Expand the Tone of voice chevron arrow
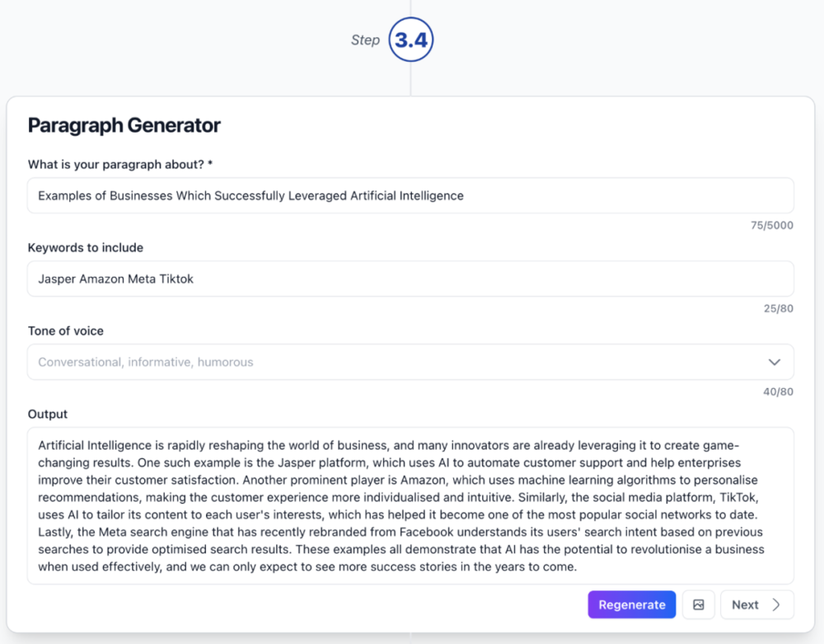Viewport: 824px width, 644px height. point(774,362)
